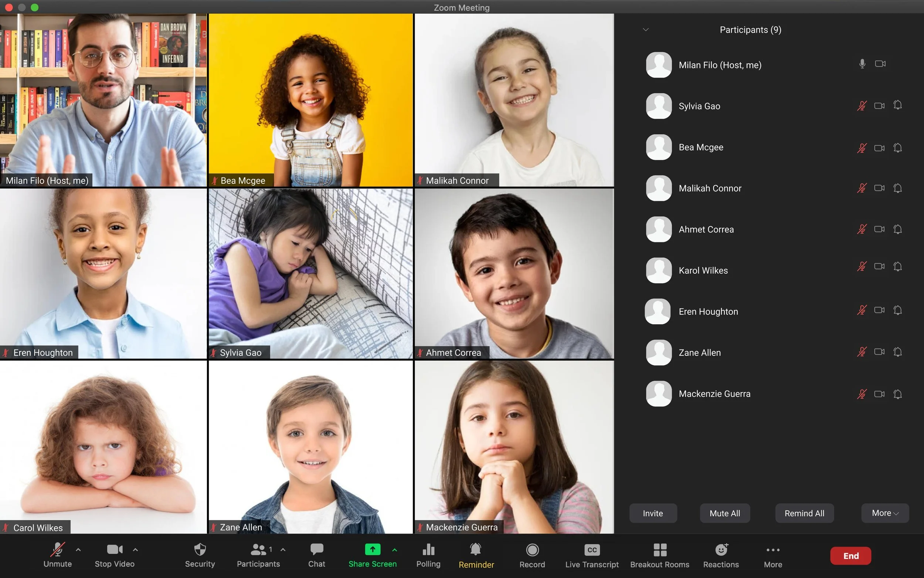Select Ahmet Correa's video tile

[514, 273]
